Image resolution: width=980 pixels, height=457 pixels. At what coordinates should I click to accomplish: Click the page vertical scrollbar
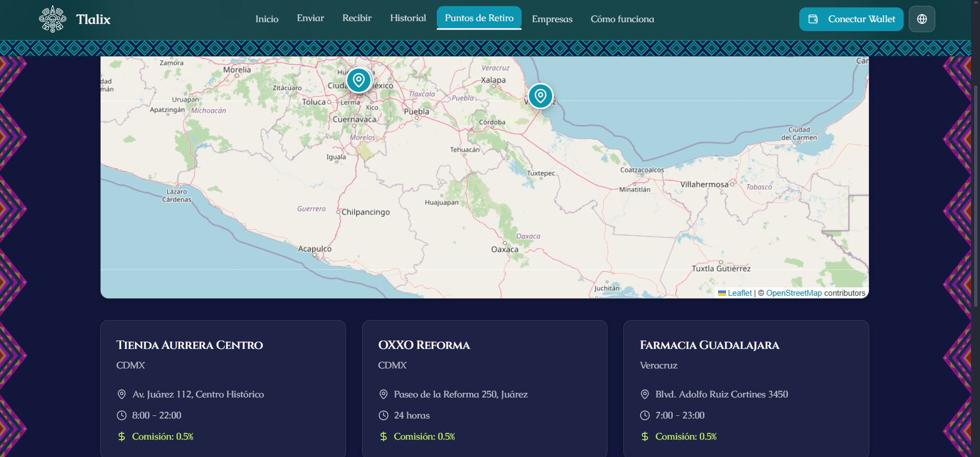975,195
